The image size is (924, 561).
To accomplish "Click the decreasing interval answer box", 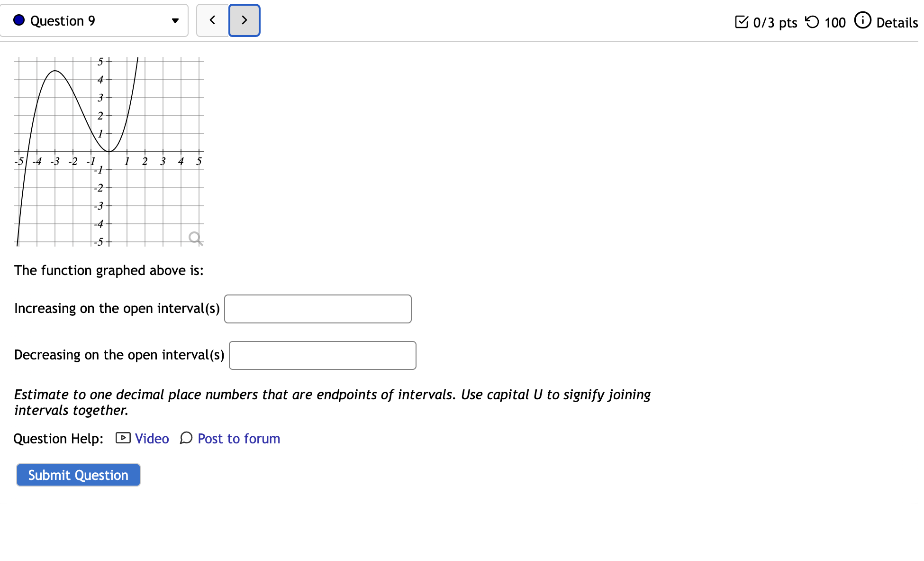I will point(322,355).
